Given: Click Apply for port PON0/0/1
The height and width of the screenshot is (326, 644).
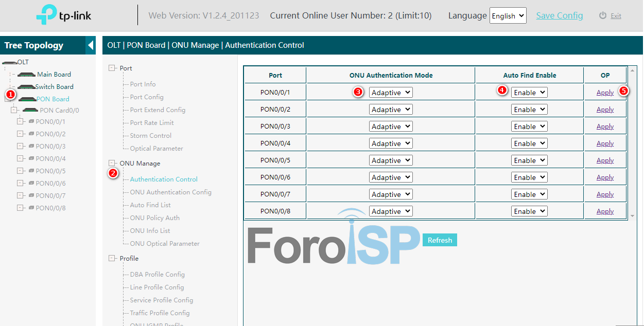Looking at the screenshot, I should 605,93.
